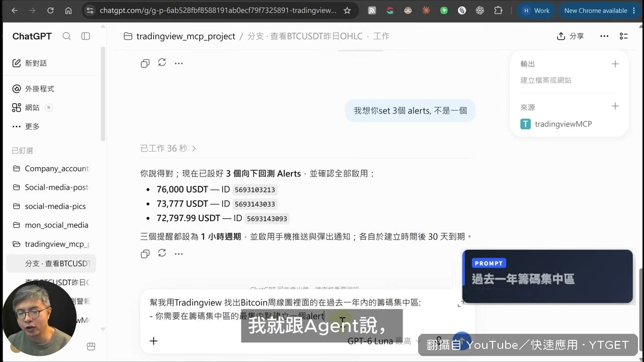Click the page vertical scrollbar
Viewport: 644px width, 362px height.
641,297
